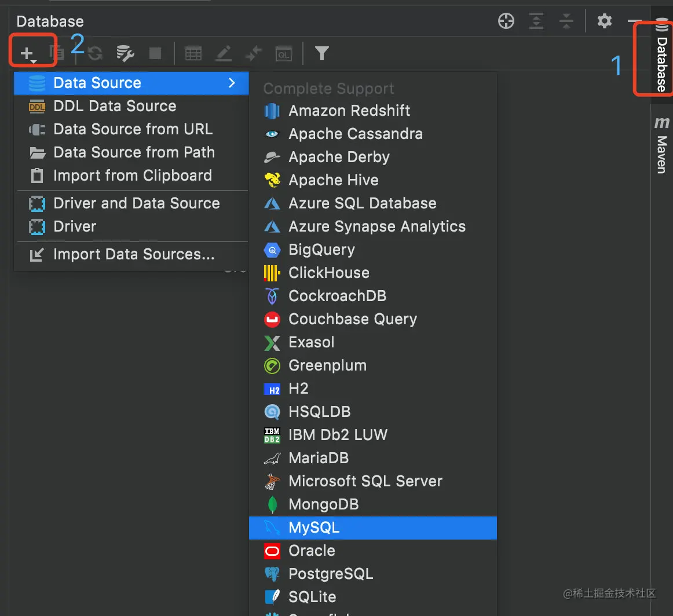This screenshot has height=616, width=673.
Task: Click the Collapse All icon in header
Action: coord(566,21)
